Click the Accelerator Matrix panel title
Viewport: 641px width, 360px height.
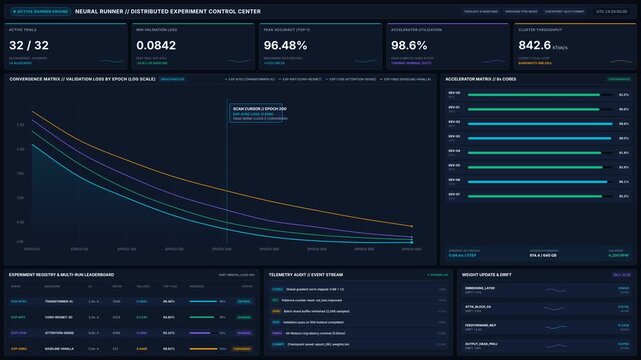click(480, 79)
